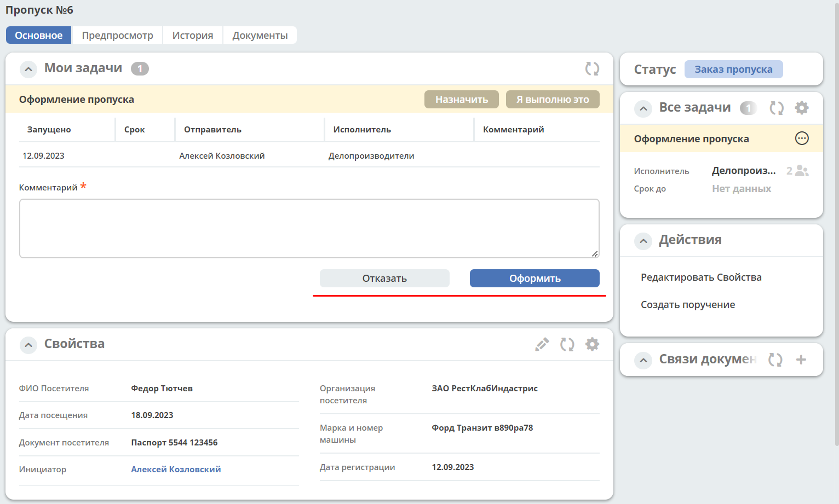839x504 pixels.
Task: Click the Мои задачи counter badge
Action: [x=140, y=68]
